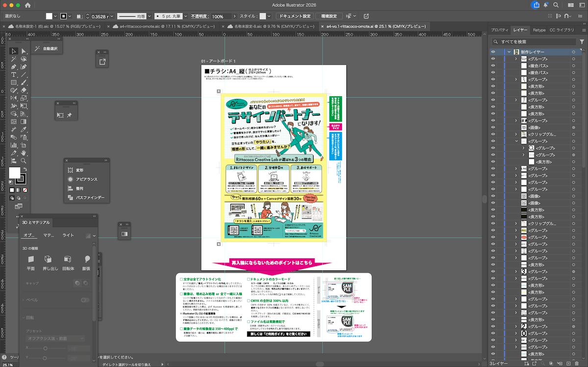Select the Direct Selection tool
The height and width of the screenshot is (367, 588).
(x=23, y=51)
